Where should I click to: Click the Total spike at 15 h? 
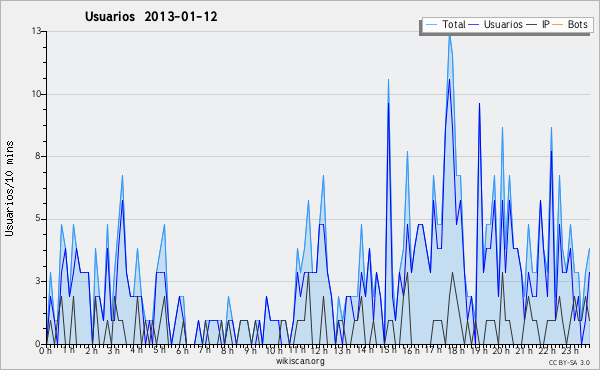pyautogui.click(x=388, y=80)
